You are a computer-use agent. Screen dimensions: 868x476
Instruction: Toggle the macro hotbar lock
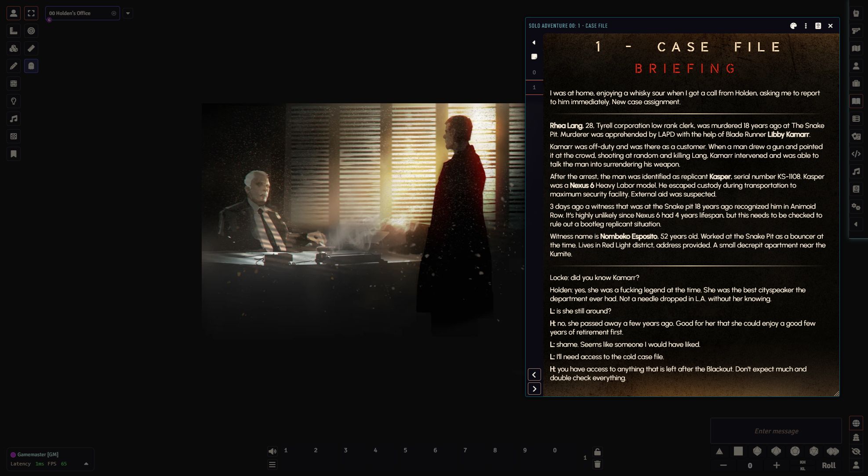[597, 452]
